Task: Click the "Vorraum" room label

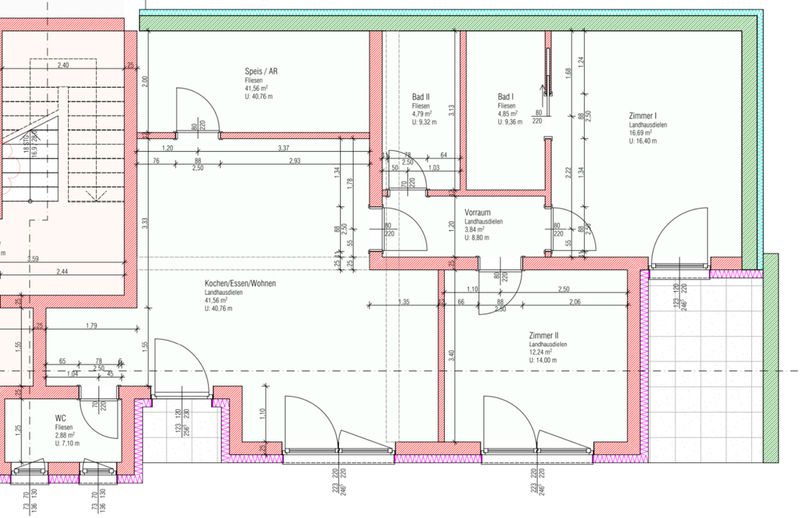Action: (476, 213)
